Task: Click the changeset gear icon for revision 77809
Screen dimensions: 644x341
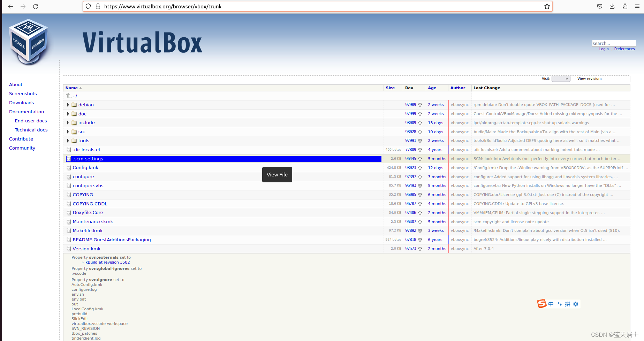Action: tap(420, 150)
